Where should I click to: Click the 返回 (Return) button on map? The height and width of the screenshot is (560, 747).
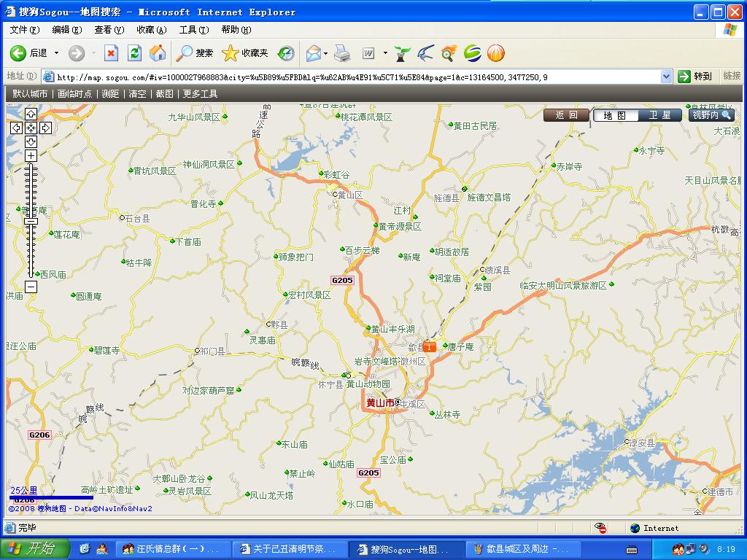pyautogui.click(x=566, y=115)
